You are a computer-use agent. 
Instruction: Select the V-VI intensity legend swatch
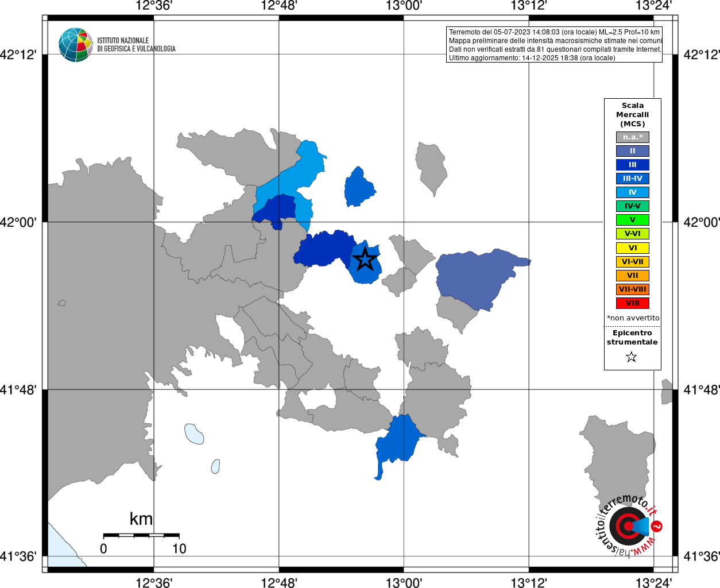tap(633, 234)
